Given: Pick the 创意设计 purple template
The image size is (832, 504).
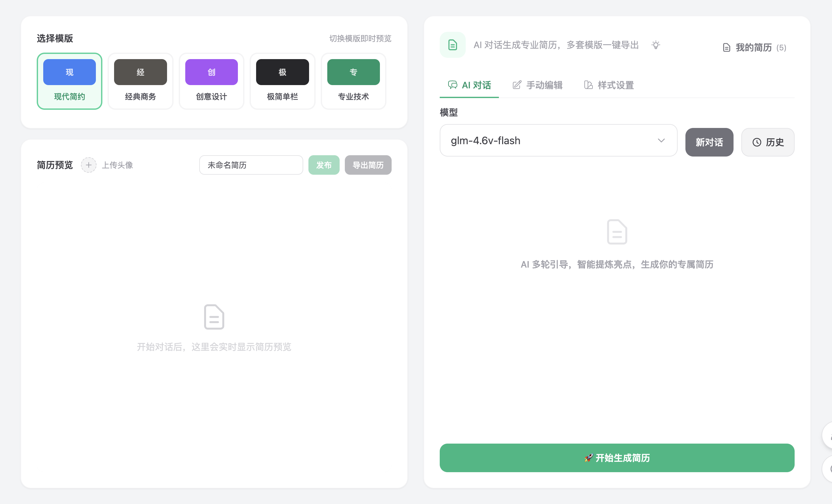Looking at the screenshot, I should 211,81.
